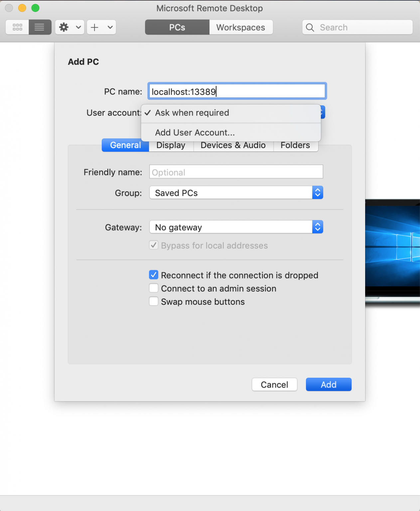Open the Devices & Audio tab
Screen dimensions: 420x511
click(x=233, y=145)
